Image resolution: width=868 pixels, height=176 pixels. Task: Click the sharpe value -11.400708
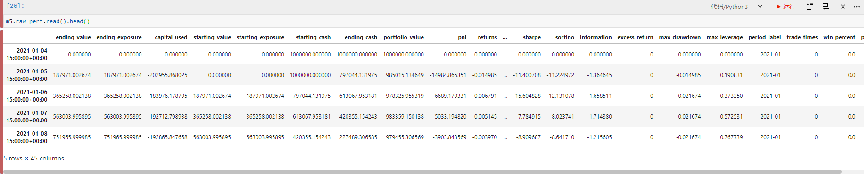(527, 75)
